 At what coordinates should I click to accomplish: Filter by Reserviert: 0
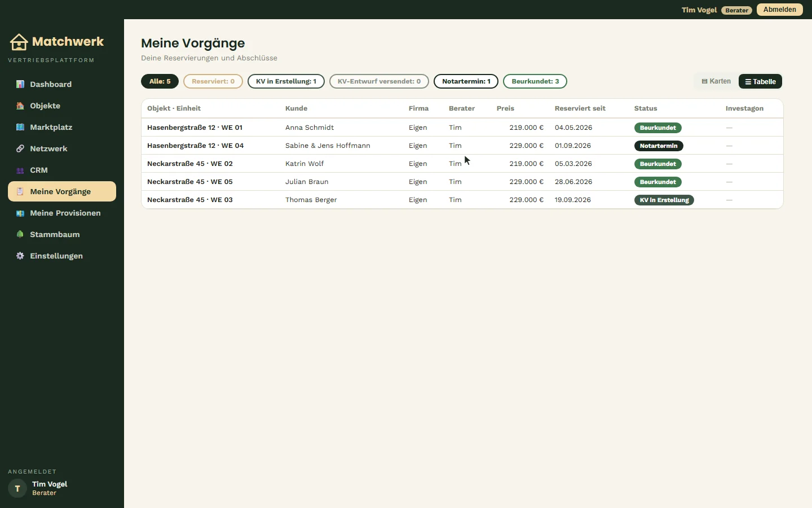213,81
